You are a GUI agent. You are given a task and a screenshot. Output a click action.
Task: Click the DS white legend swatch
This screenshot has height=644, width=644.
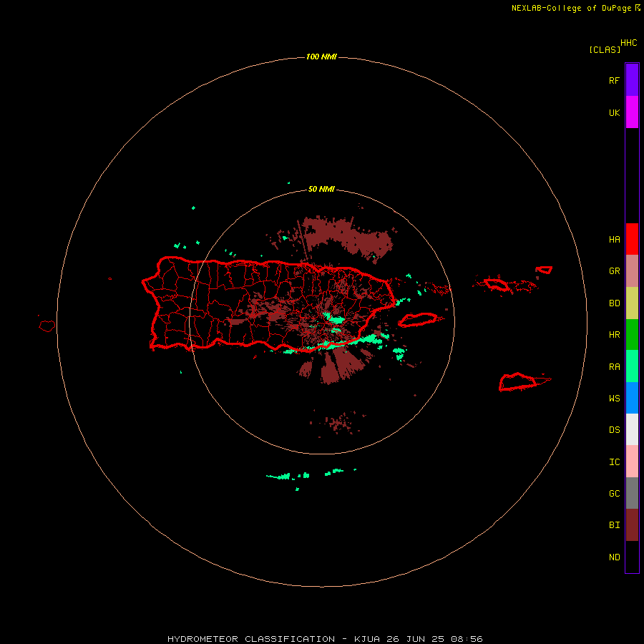coord(632,429)
